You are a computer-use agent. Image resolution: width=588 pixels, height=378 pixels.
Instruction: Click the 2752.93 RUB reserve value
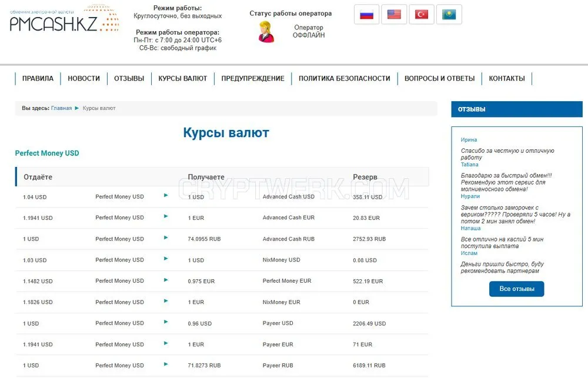tap(369, 239)
